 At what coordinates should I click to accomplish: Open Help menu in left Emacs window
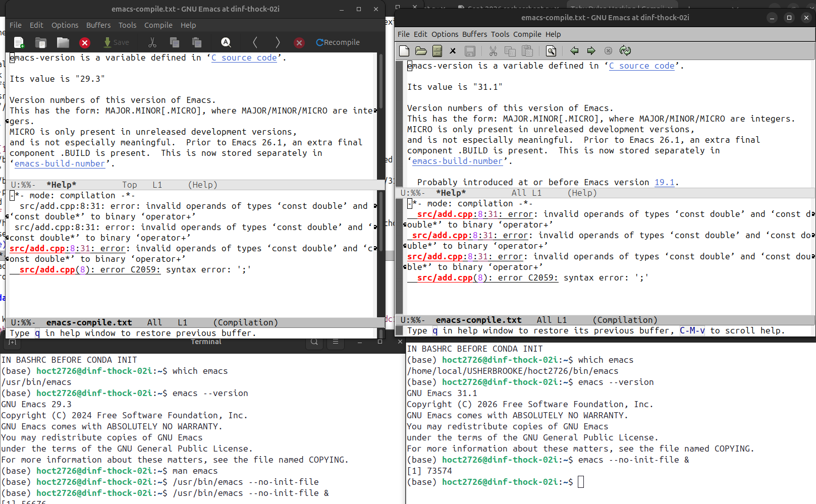188,25
